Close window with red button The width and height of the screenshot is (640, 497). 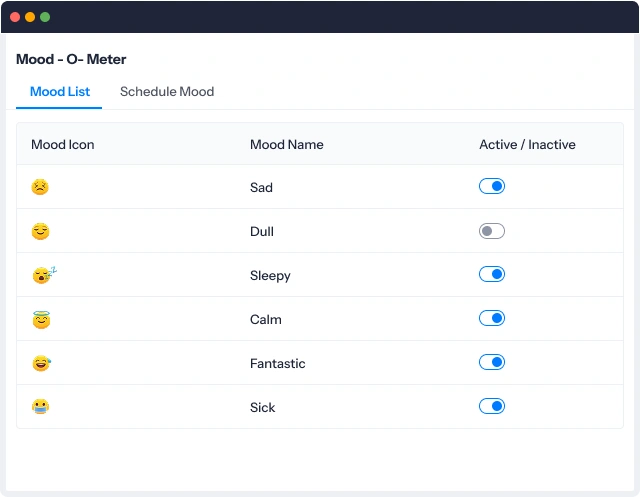pyautogui.click(x=15, y=17)
